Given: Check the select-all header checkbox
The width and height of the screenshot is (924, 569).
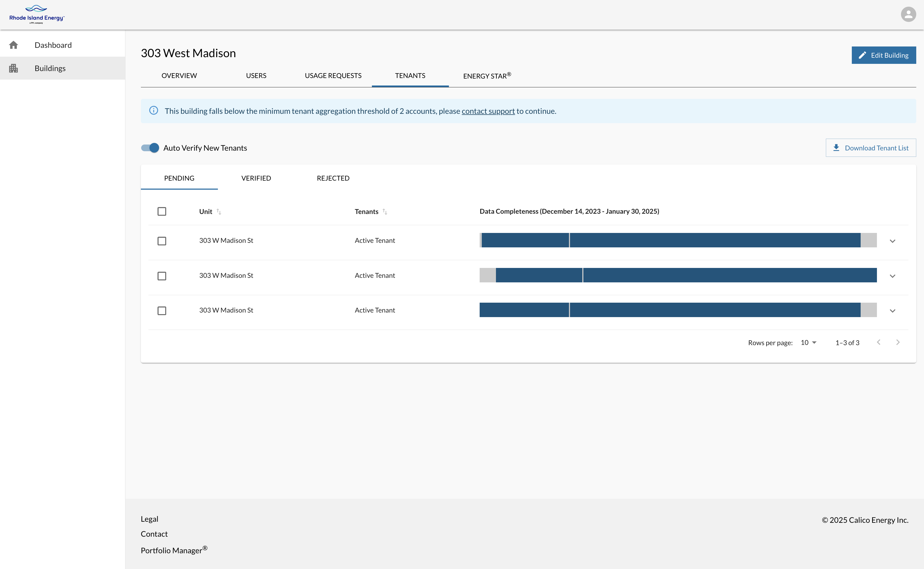Looking at the screenshot, I should click(162, 212).
